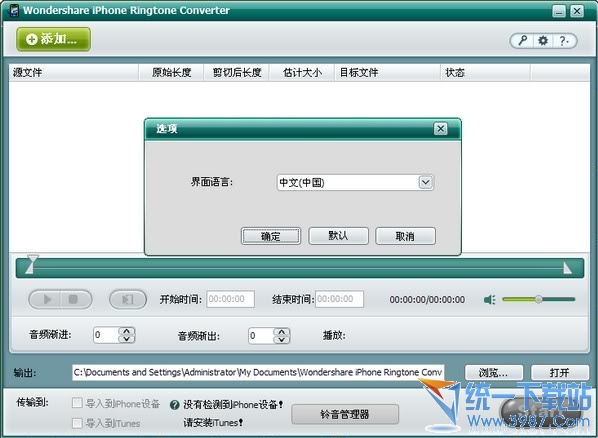The image size is (598, 438).
Task: Click the 状态 column header
Action: tap(485, 72)
